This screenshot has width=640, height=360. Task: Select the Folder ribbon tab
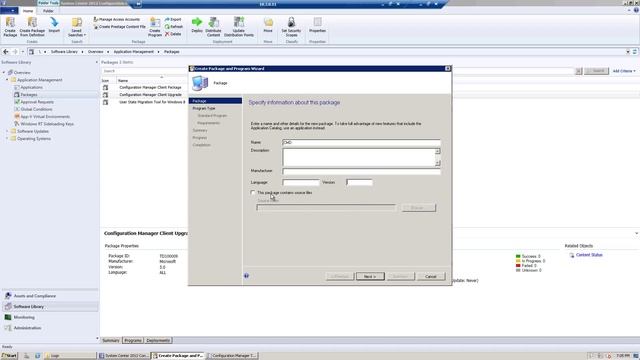tap(48, 11)
